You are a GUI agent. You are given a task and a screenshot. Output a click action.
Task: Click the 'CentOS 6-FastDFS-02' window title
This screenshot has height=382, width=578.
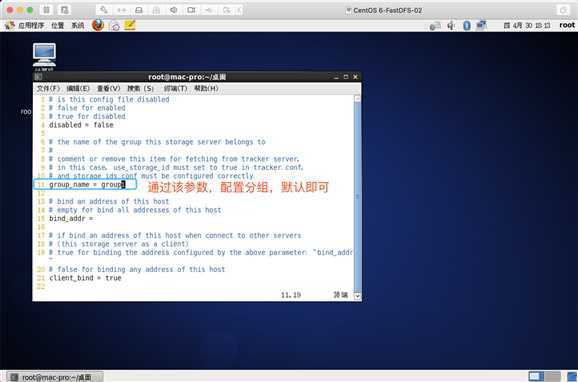pyautogui.click(x=387, y=10)
